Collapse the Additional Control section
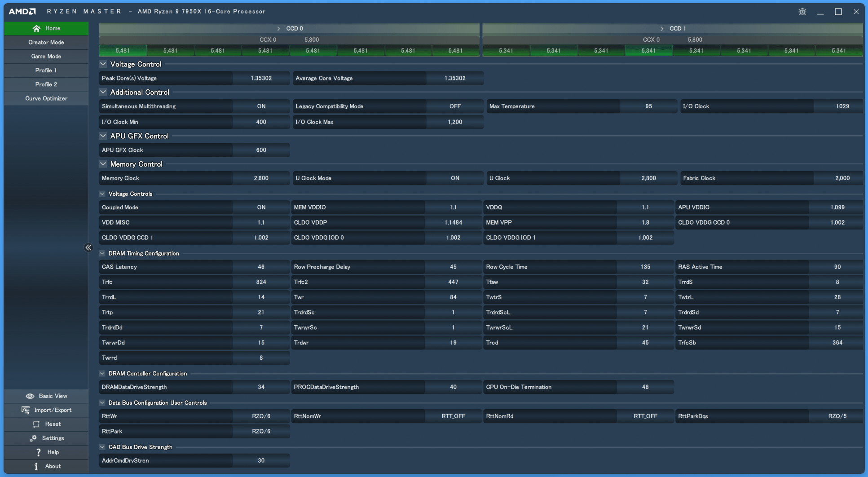The height and width of the screenshot is (477, 868). 103,92
